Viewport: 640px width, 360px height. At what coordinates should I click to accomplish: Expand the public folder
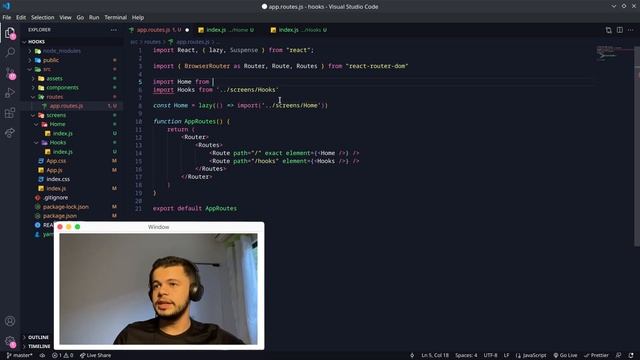click(x=71, y=60)
